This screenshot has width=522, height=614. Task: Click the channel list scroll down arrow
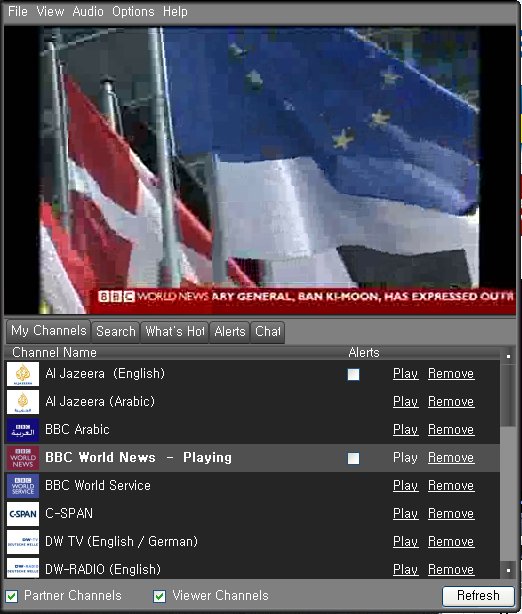(x=508, y=571)
